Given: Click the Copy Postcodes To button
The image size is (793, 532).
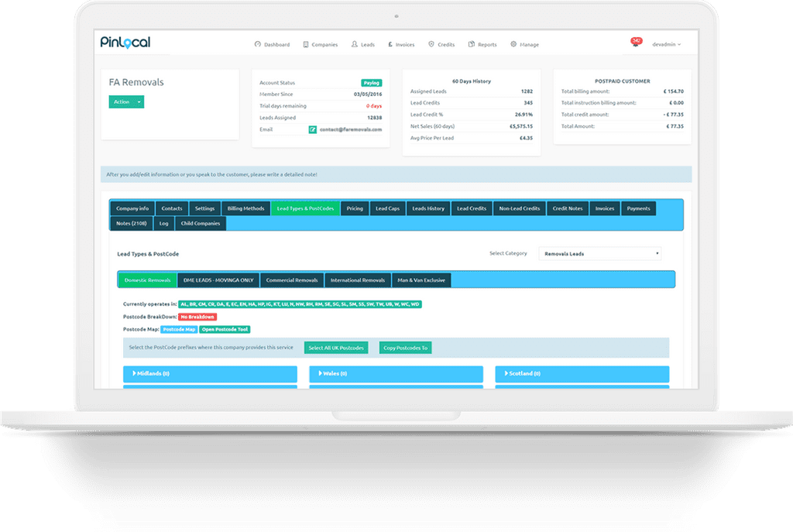Looking at the screenshot, I should click(x=406, y=348).
